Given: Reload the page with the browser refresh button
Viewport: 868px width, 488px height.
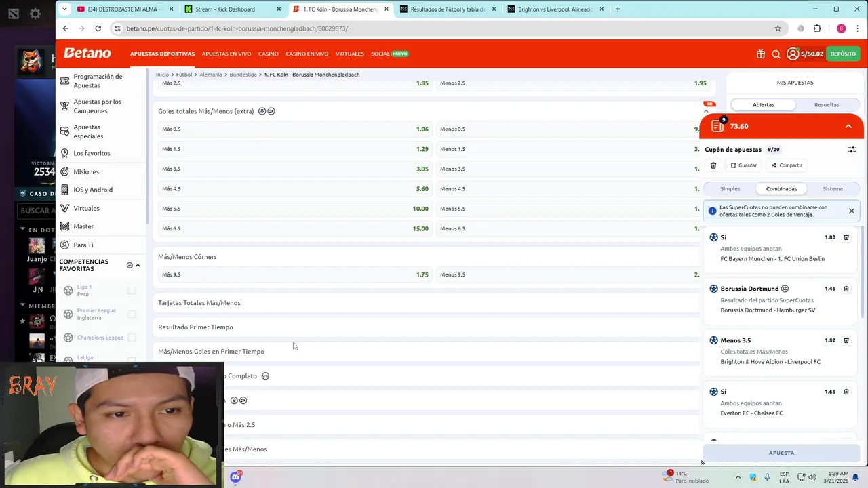Looking at the screenshot, I should coord(98,28).
